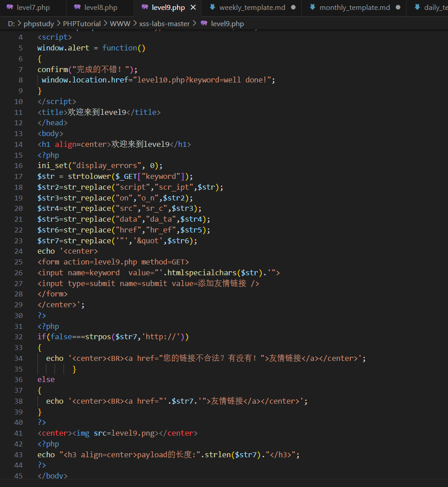Image resolution: width=448 pixels, height=487 pixels.
Task: Click 'strtolower' function on line 17
Action: [x=90, y=177]
